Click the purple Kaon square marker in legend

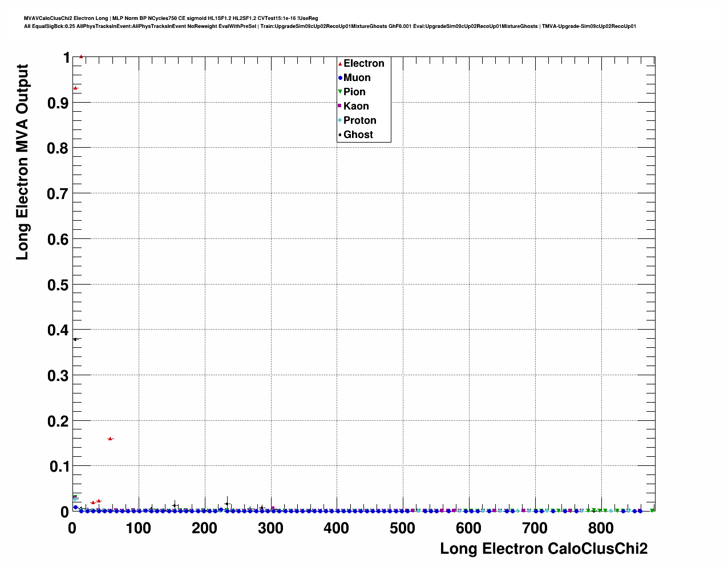coord(340,106)
